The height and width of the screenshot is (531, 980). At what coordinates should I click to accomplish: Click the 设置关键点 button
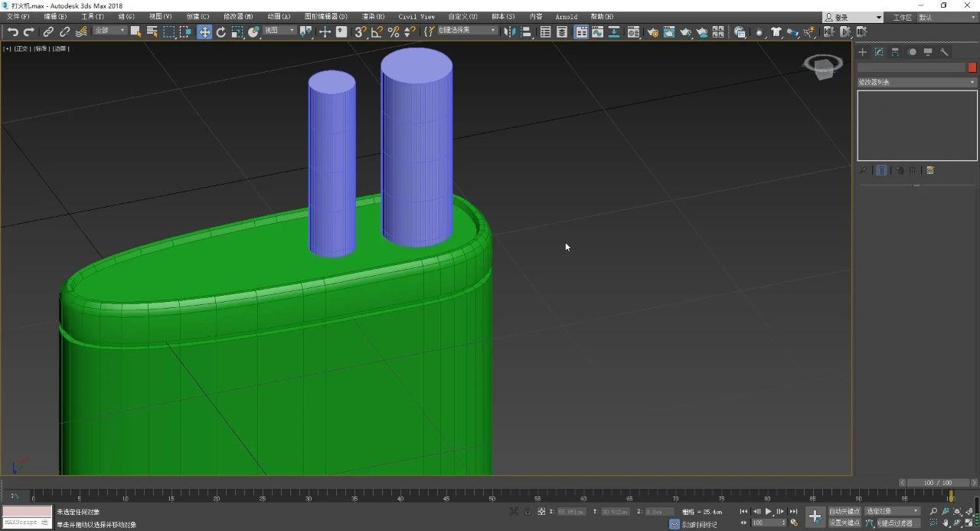844,523
